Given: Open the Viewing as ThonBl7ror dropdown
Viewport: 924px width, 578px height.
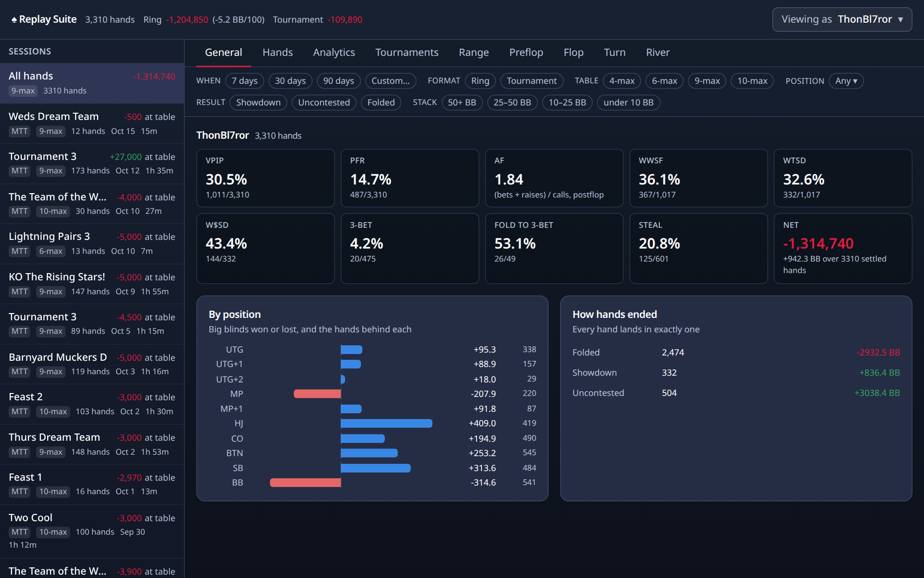Looking at the screenshot, I should click(x=842, y=19).
